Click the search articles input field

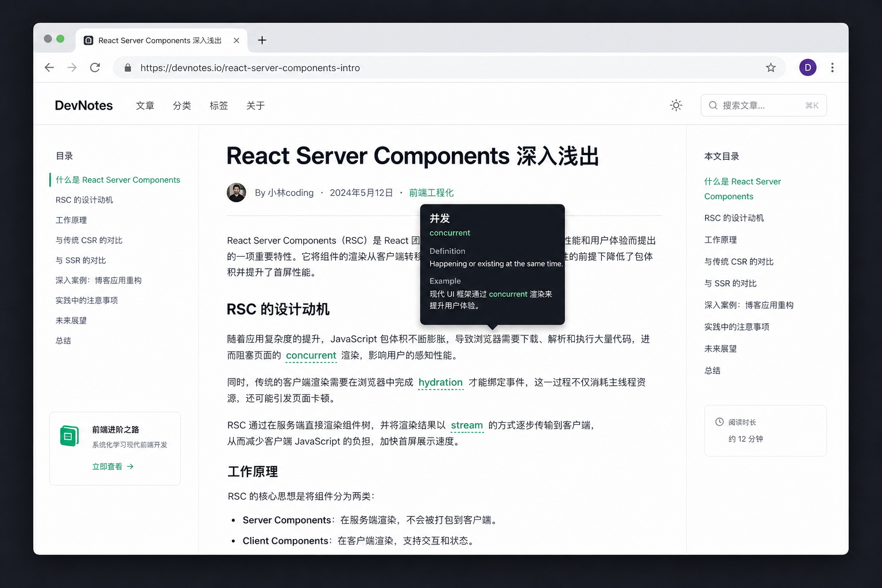[764, 105]
